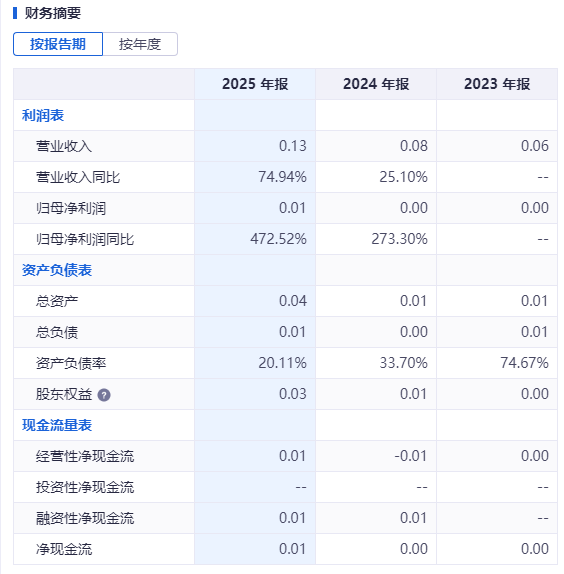The width and height of the screenshot is (564, 574).
Task: Click the 25.10% revenue growth value
Action: (x=403, y=177)
